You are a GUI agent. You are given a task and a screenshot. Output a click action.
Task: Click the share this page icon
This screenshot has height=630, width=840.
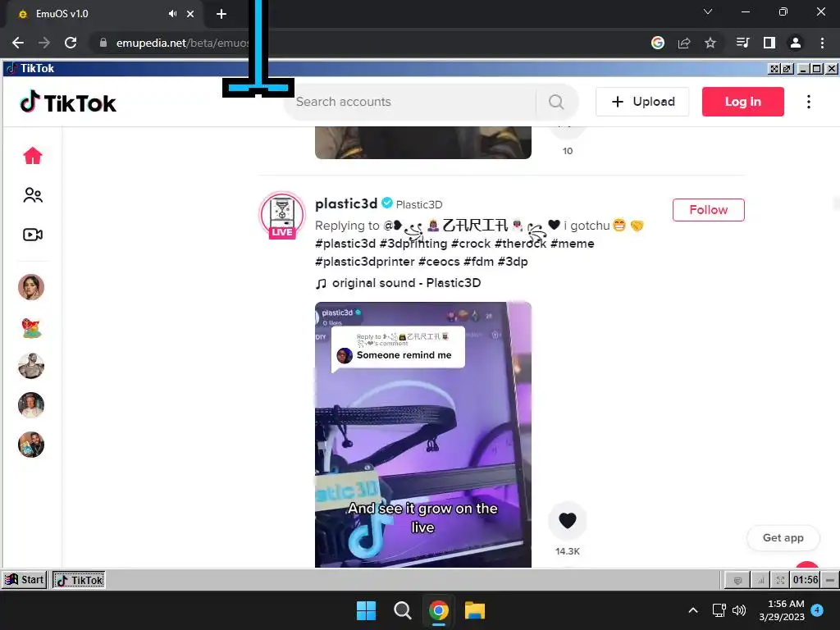(684, 43)
